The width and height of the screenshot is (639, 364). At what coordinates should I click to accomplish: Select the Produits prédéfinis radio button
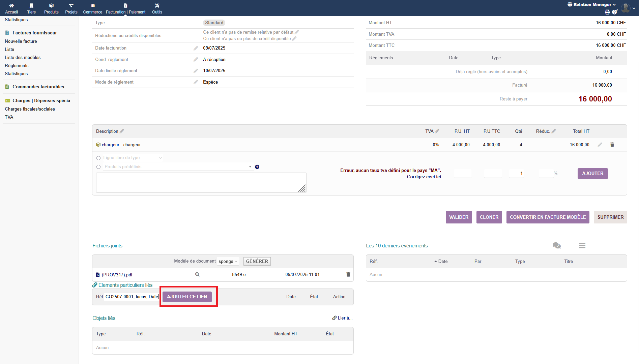pos(98,167)
